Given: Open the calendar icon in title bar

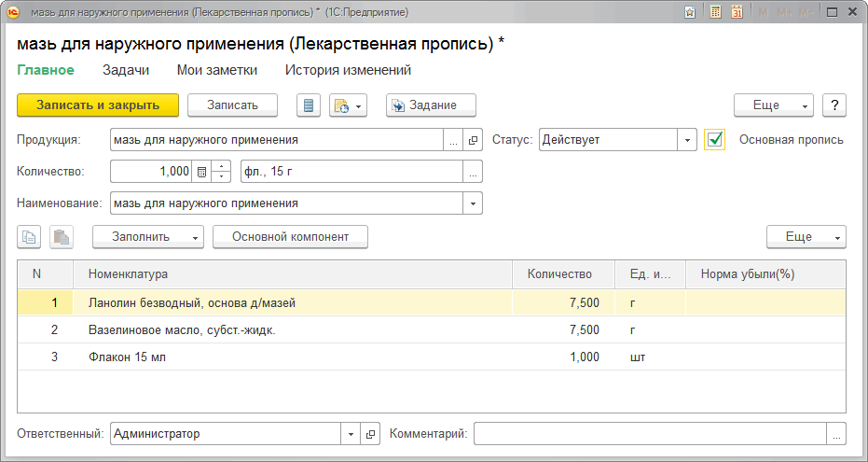Looking at the screenshot, I should click(x=737, y=13).
